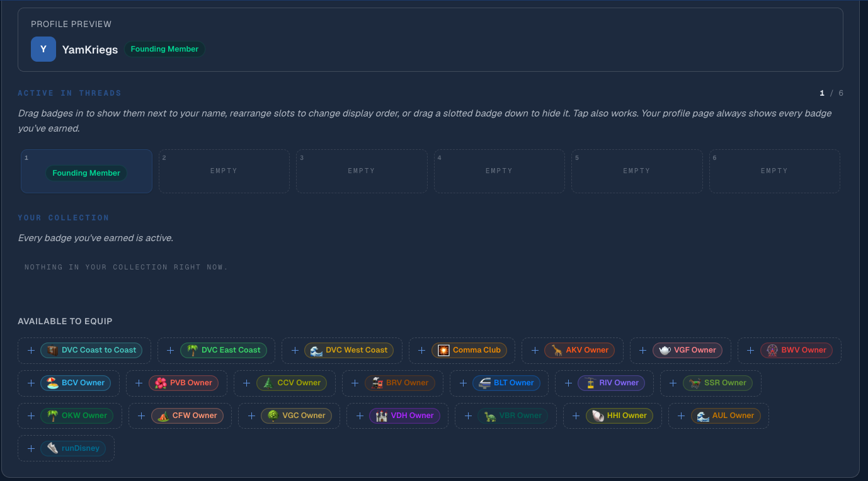Add the PVB Owner badge
The width and height of the screenshot is (868, 481).
[x=183, y=383]
